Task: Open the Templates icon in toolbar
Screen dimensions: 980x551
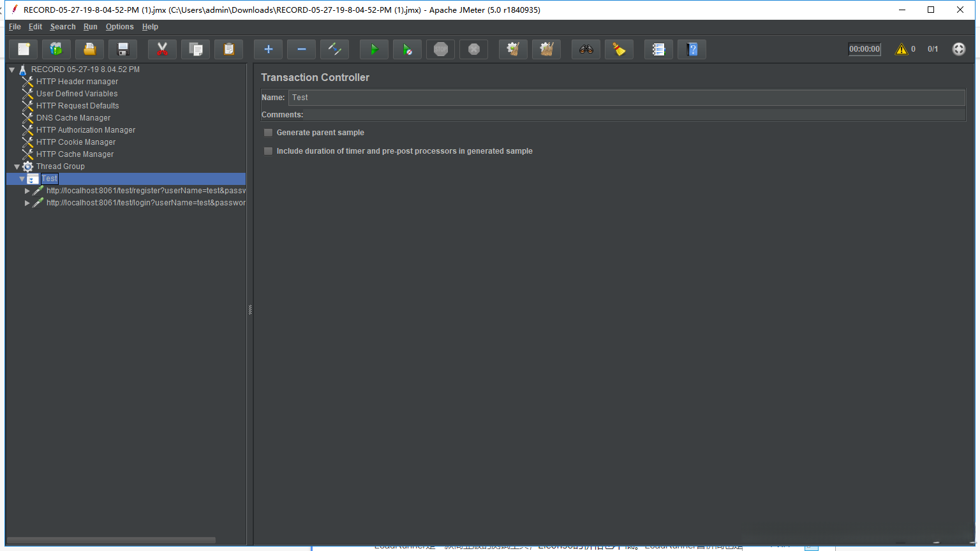Action: tap(57, 49)
